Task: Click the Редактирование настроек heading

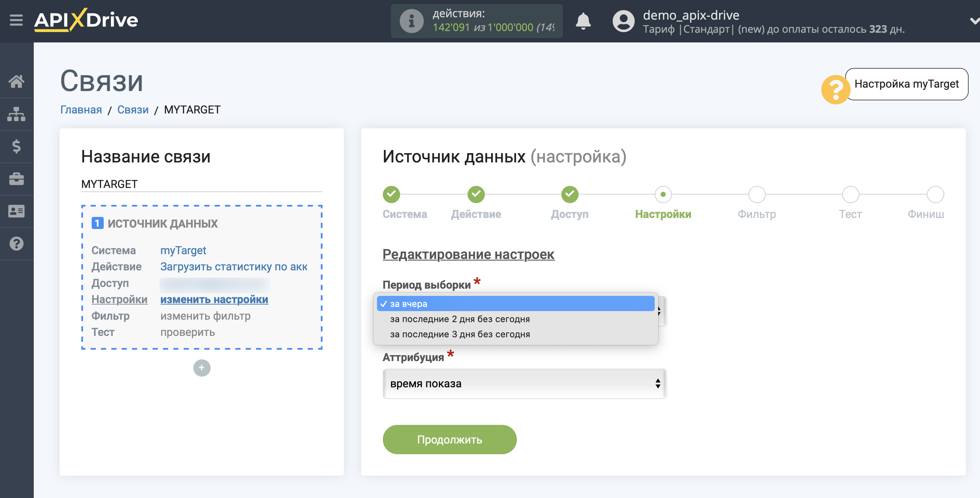Action: coord(468,254)
